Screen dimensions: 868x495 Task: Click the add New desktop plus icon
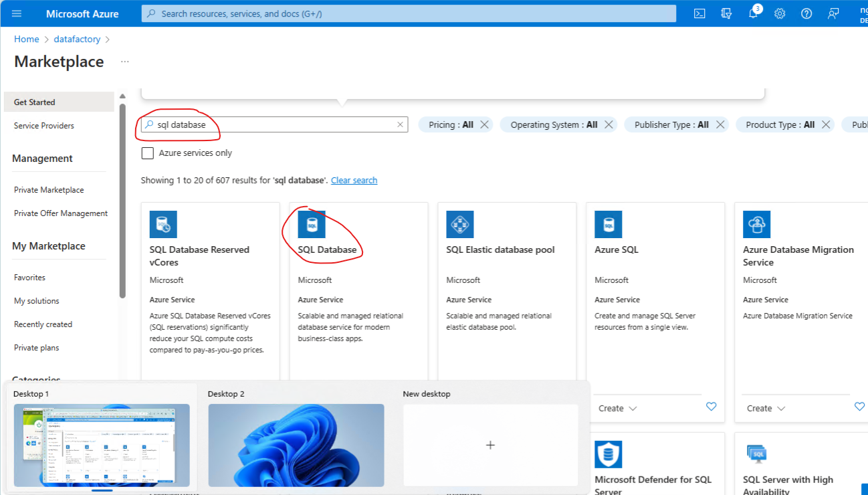click(490, 445)
